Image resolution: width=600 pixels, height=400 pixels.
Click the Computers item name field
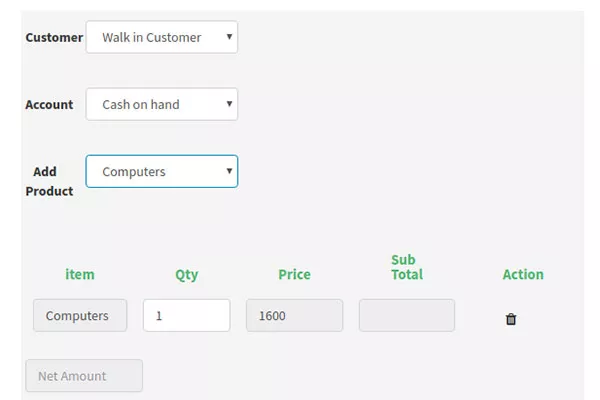(80, 315)
